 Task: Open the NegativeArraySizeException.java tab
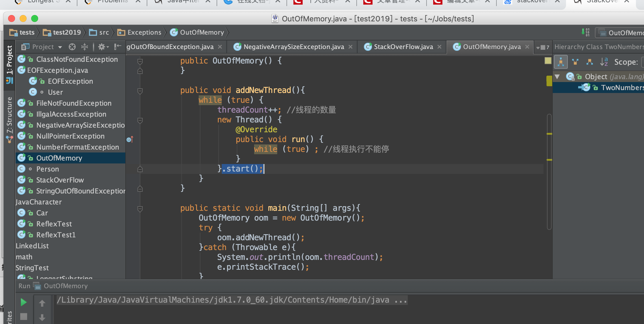pos(293,46)
